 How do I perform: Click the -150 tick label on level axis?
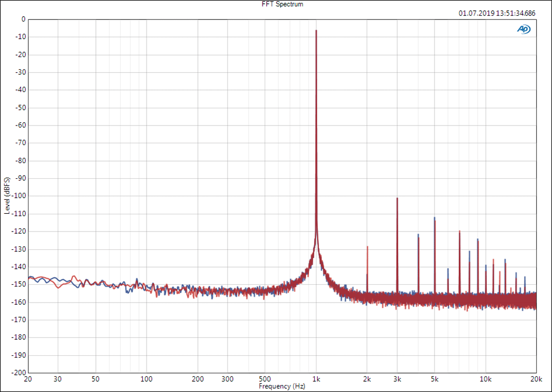coord(19,284)
